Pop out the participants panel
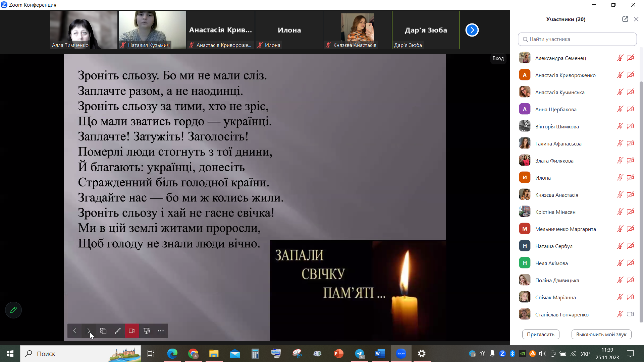 pyautogui.click(x=625, y=19)
